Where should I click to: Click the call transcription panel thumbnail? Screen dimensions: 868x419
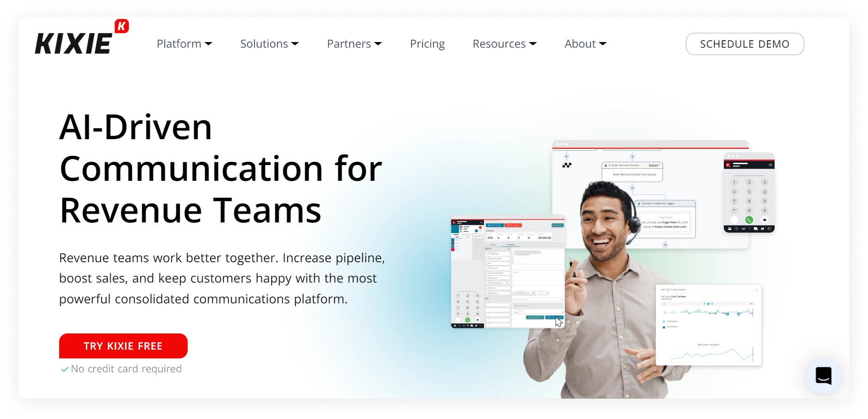click(709, 325)
